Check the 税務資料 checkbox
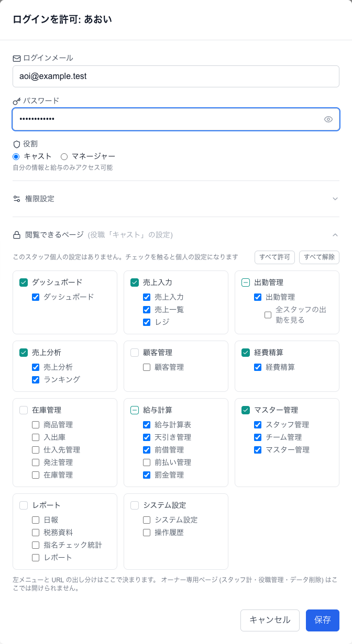352x644 pixels. 36,533
